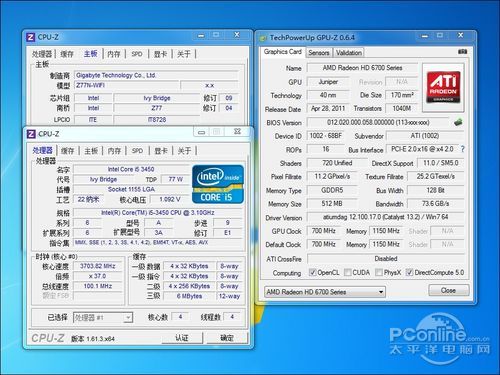The image size is (500, 375).
Task: Click the multiplier value x 37.0
Action: [x=98, y=276]
